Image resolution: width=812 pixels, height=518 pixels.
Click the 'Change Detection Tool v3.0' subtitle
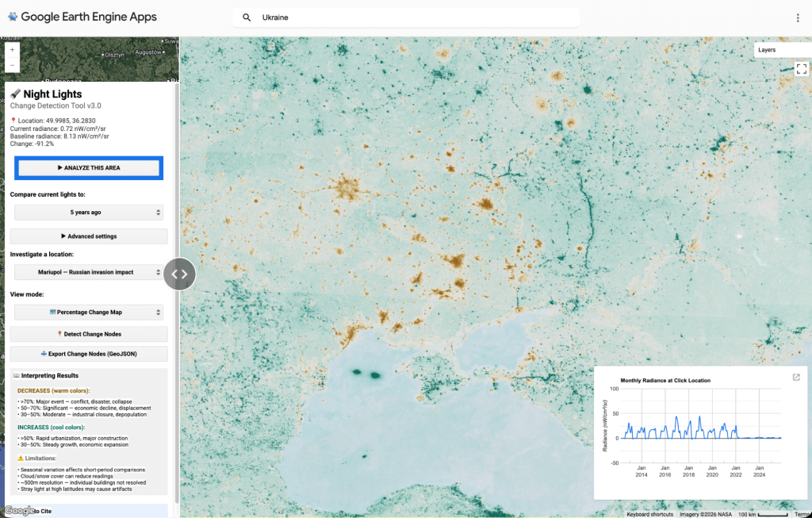pyautogui.click(x=56, y=106)
